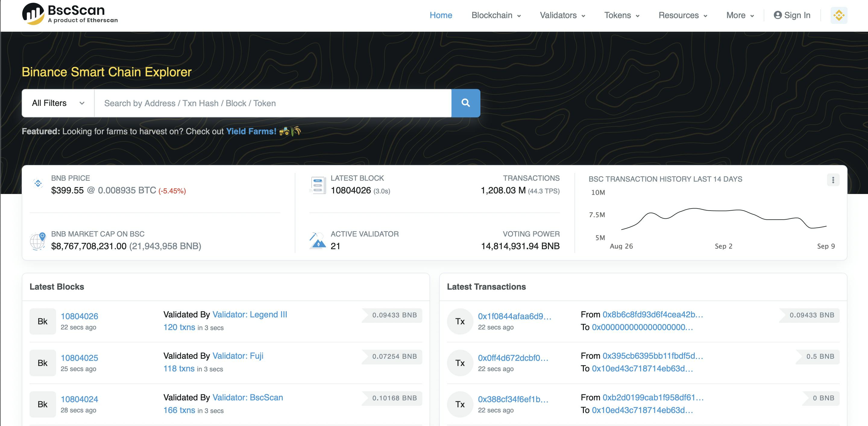This screenshot has height=426, width=868.
Task: Click latest block number 10804026 in stats
Action: tap(351, 190)
